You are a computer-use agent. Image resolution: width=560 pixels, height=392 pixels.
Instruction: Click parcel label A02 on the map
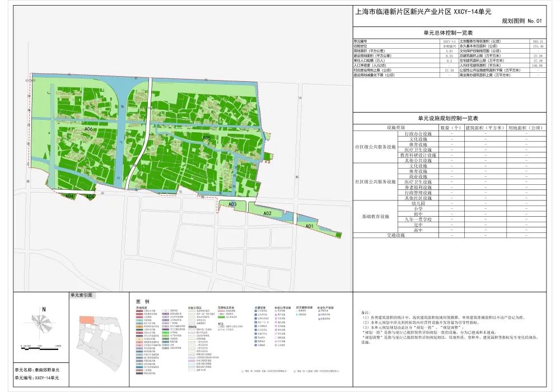coord(268,213)
